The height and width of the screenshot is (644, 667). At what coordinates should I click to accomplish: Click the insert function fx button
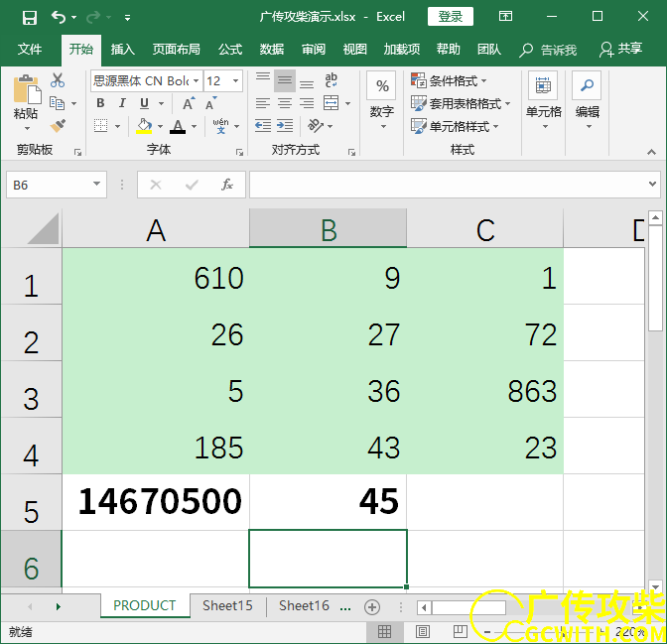(x=227, y=185)
